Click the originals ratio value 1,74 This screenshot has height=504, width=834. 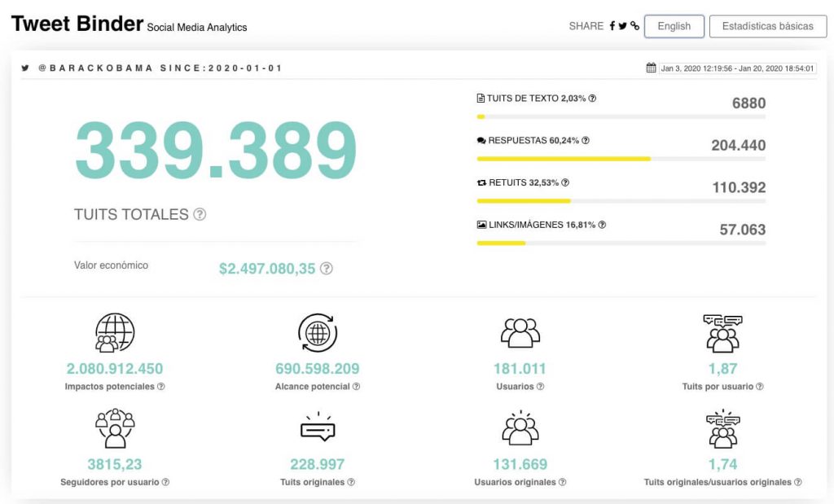723,464
